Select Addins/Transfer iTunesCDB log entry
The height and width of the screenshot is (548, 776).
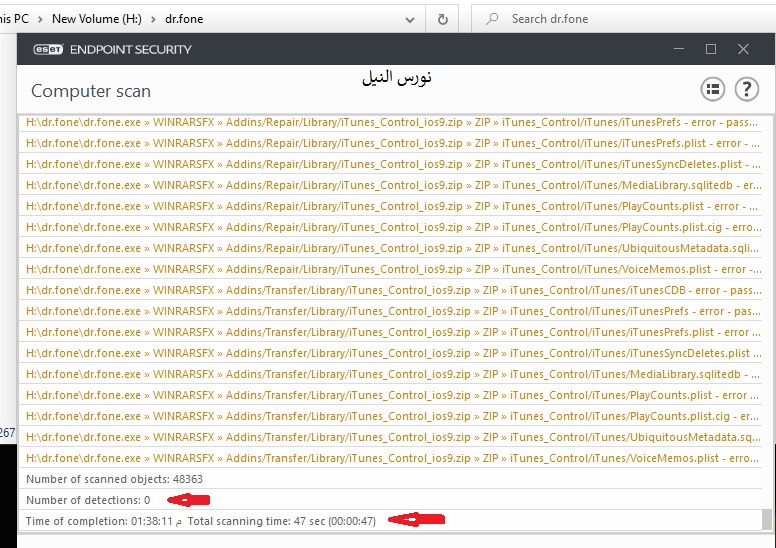388,290
